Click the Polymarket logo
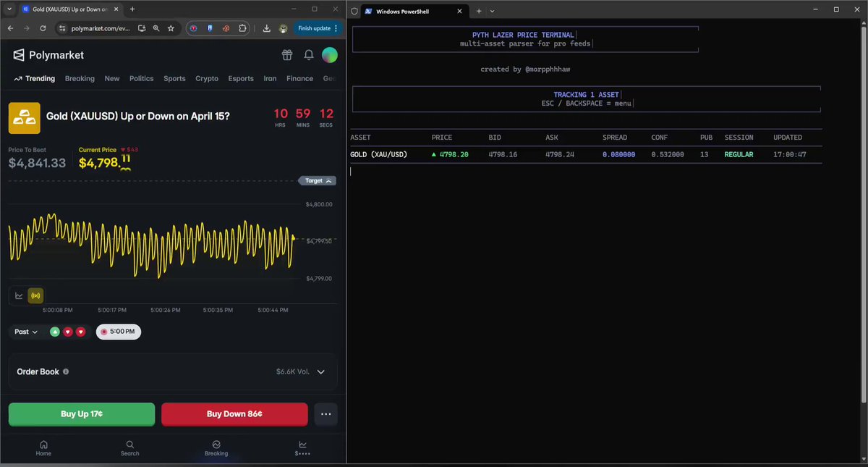Image resolution: width=868 pixels, height=467 pixels. pyautogui.click(x=48, y=55)
